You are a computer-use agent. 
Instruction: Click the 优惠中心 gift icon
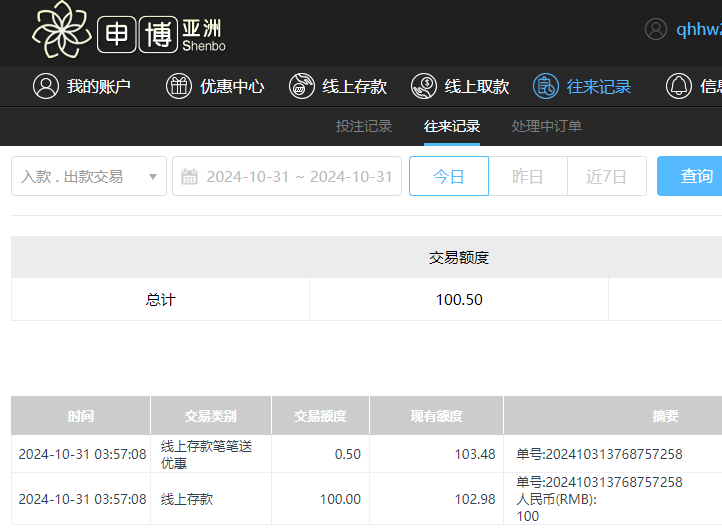(x=178, y=86)
